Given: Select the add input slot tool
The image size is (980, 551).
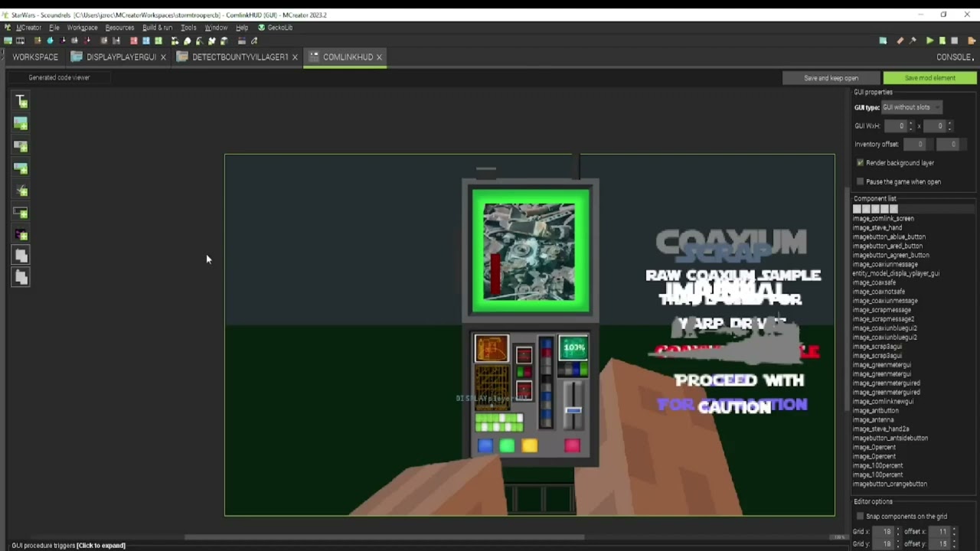Looking at the screenshot, I should coord(21,256).
